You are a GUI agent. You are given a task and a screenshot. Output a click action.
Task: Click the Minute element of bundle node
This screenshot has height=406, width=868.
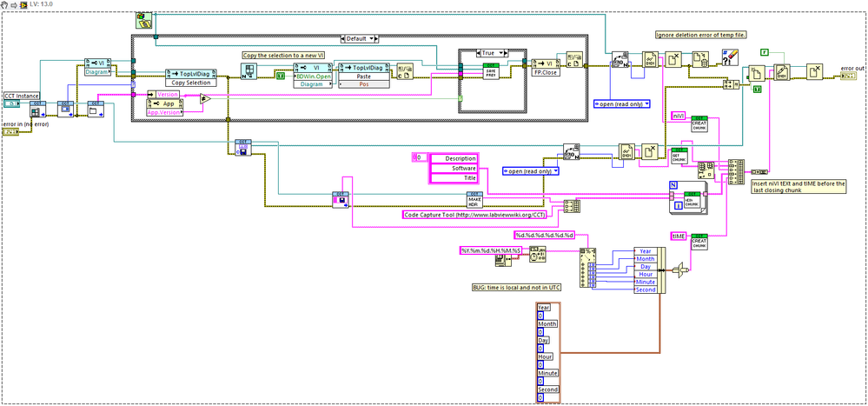click(x=646, y=282)
